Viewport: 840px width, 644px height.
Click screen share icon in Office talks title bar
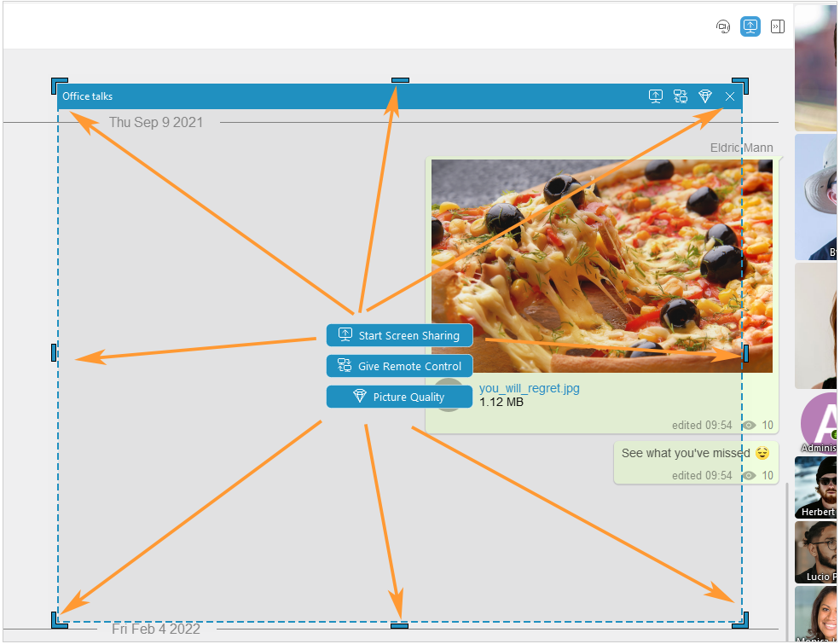[x=656, y=96]
